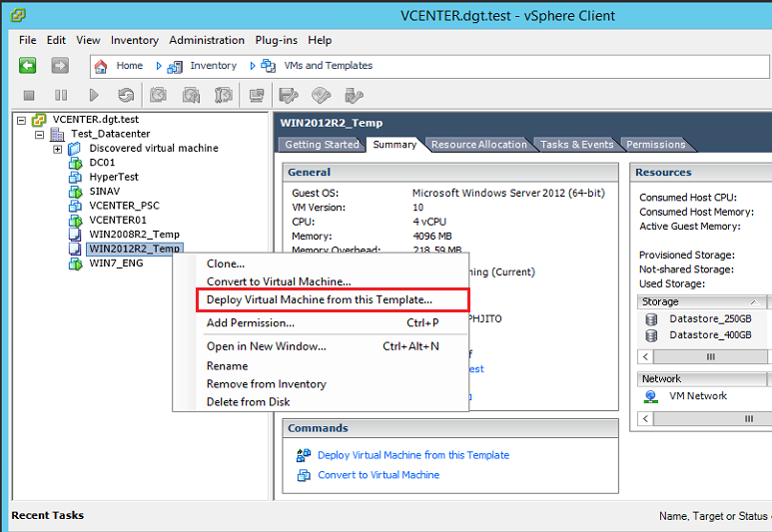The height and width of the screenshot is (532, 772).
Task: Click the gray forward navigation arrow
Action: point(60,65)
